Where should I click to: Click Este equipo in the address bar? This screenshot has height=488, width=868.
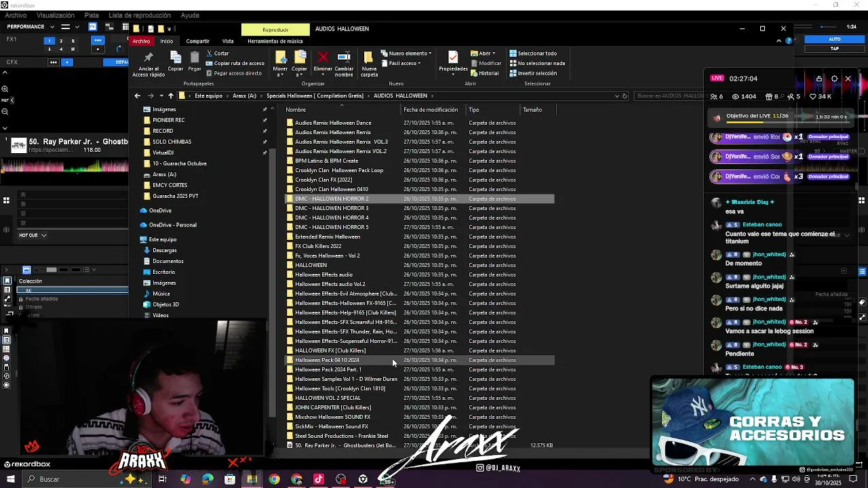coord(208,96)
